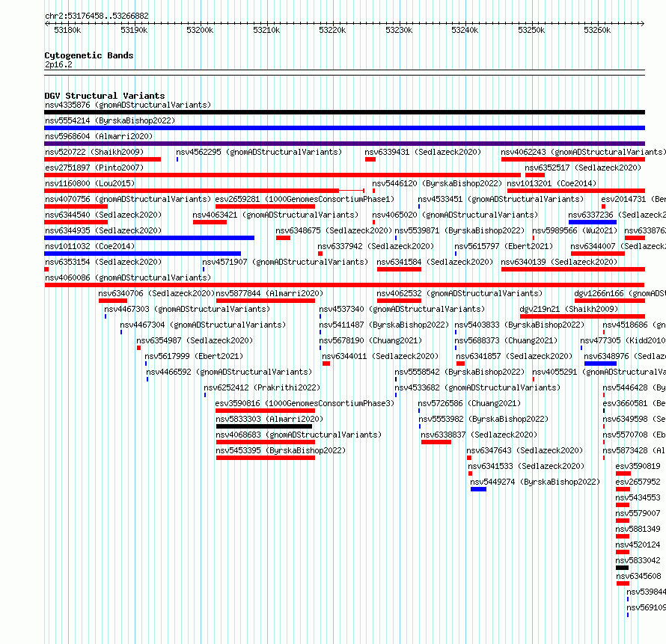Open nsv6337942 (Sedlazeck2020) label
The width and height of the screenshot is (666, 644).
[376, 246]
